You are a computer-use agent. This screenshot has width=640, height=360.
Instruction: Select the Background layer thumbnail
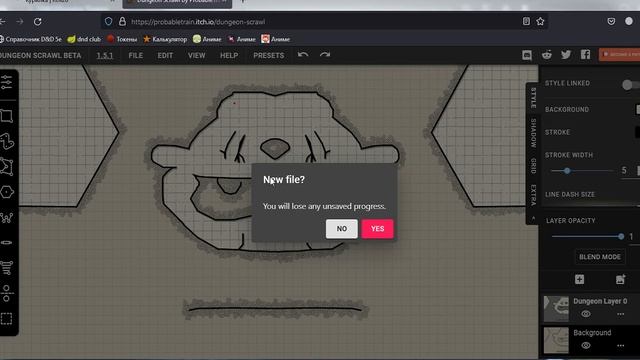pyautogui.click(x=556, y=340)
